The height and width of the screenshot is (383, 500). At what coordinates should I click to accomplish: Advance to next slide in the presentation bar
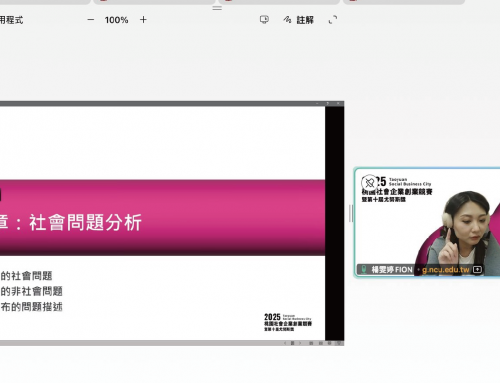(300, 343)
